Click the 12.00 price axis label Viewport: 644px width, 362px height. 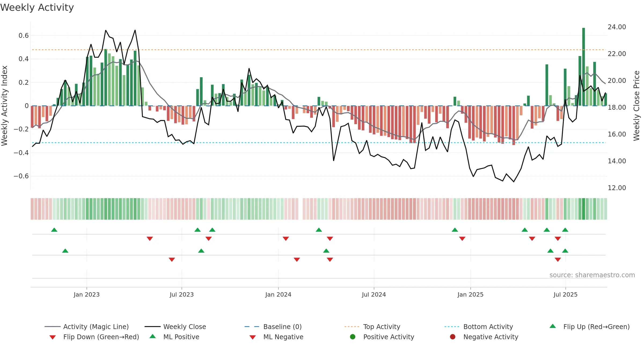pyautogui.click(x=617, y=188)
